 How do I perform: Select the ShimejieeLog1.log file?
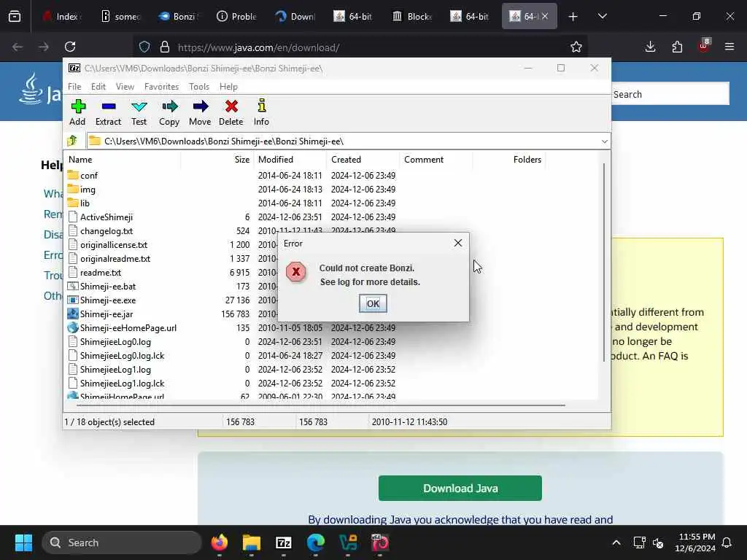(115, 369)
